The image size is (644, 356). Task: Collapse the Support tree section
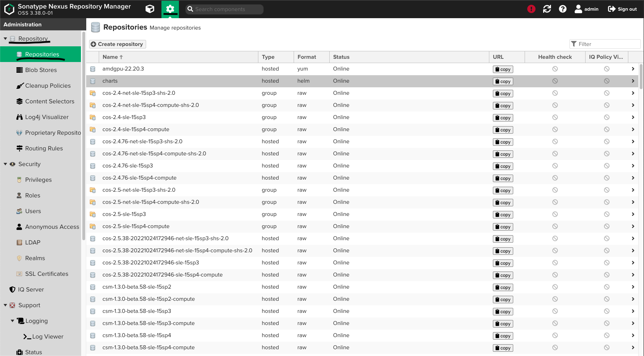pyautogui.click(x=5, y=305)
